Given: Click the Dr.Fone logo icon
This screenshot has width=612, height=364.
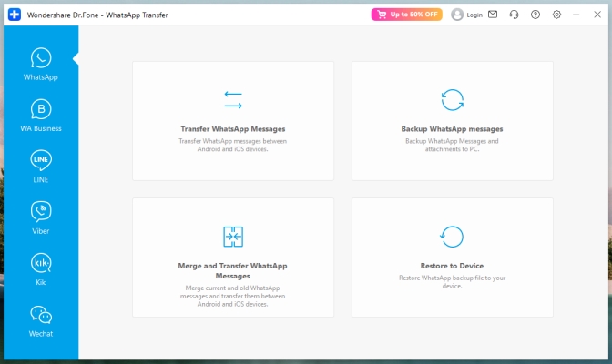Looking at the screenshot, I should 15,15.
